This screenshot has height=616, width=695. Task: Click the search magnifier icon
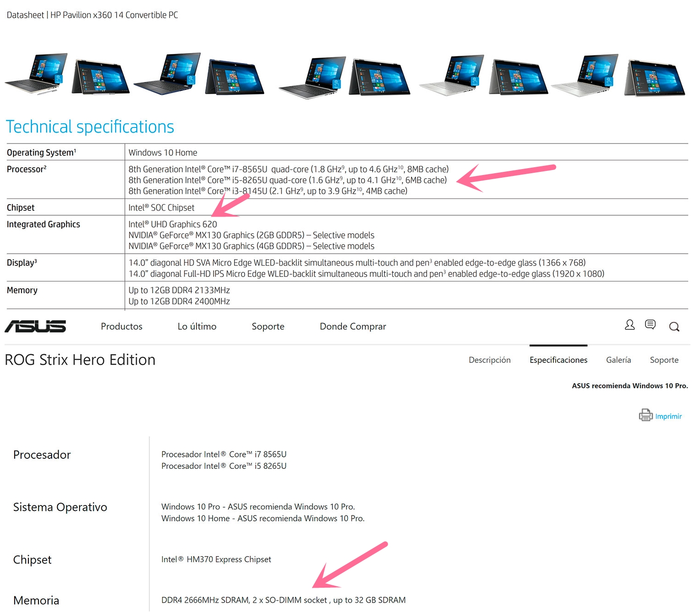tap(674, 327)
